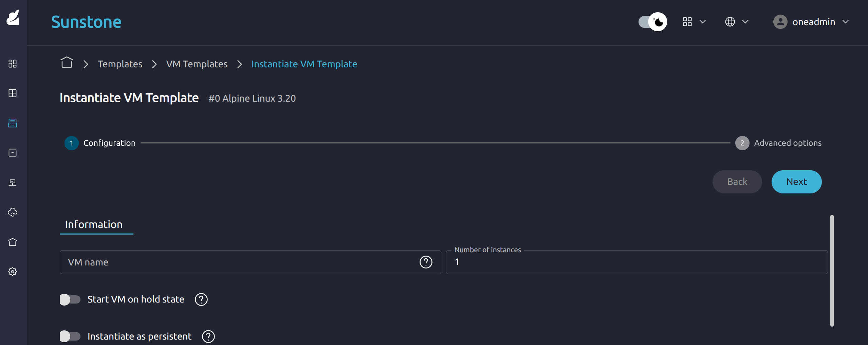The width and height of the screenshot is (868, 345).
Task: Open the oneadmin user menu
Action: point(811,22)
